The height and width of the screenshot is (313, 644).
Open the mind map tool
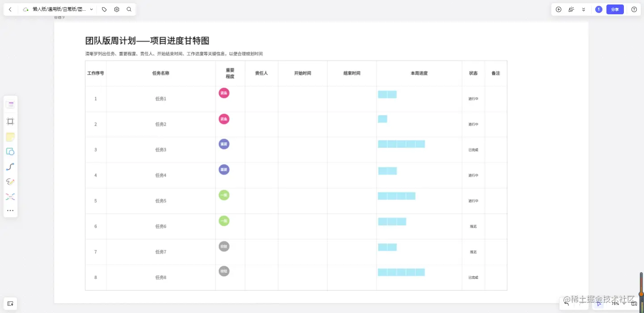click(x=10, y=197)
